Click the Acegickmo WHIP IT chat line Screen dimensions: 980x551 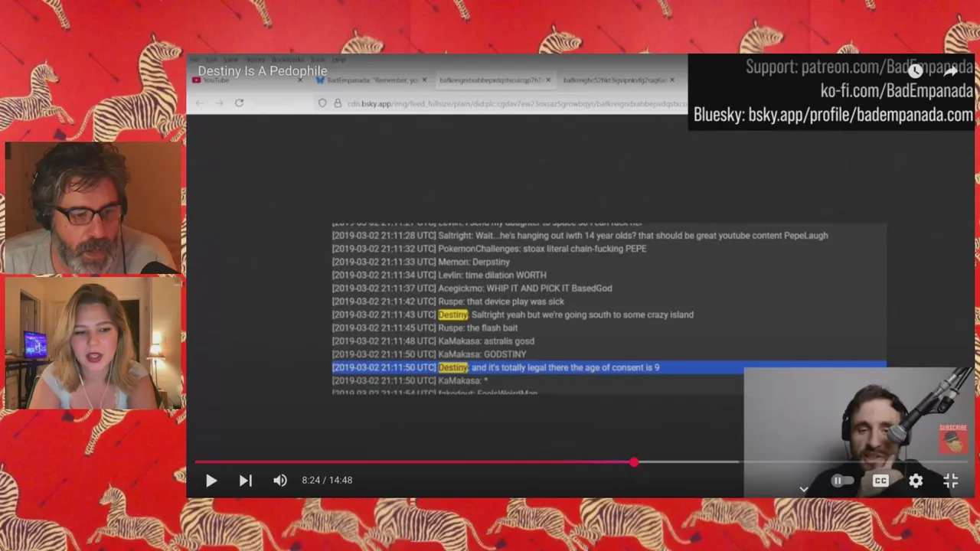(472, 289)
